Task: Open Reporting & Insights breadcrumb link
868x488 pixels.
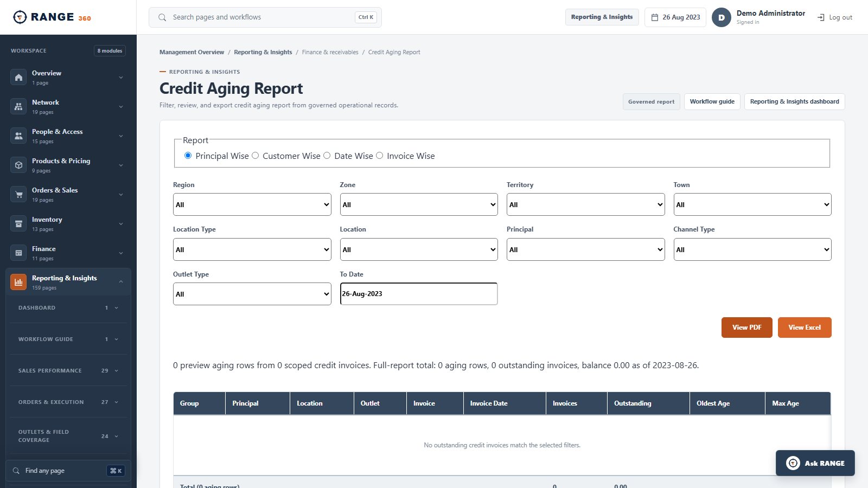Action: pos(263,52)
